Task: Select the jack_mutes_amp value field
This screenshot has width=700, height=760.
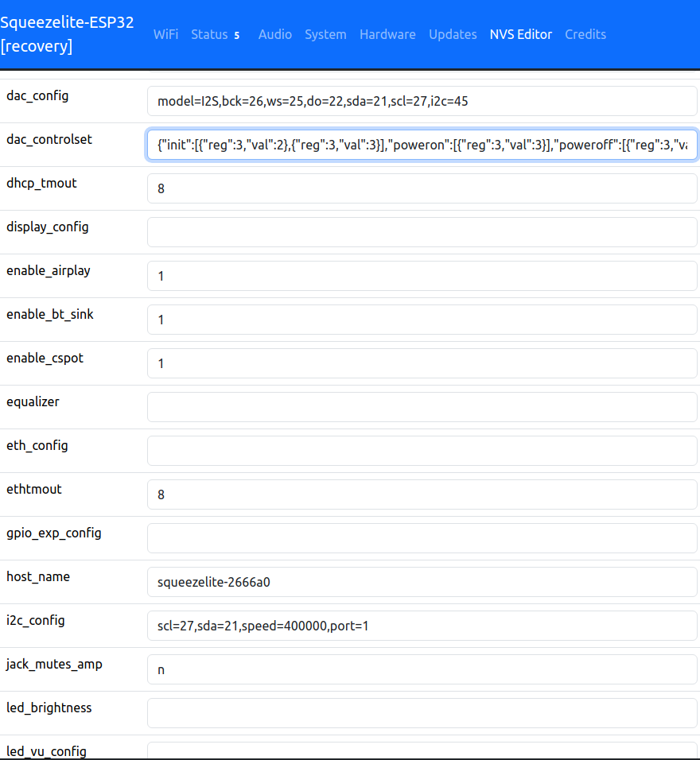Action: [x=422, y=669]
